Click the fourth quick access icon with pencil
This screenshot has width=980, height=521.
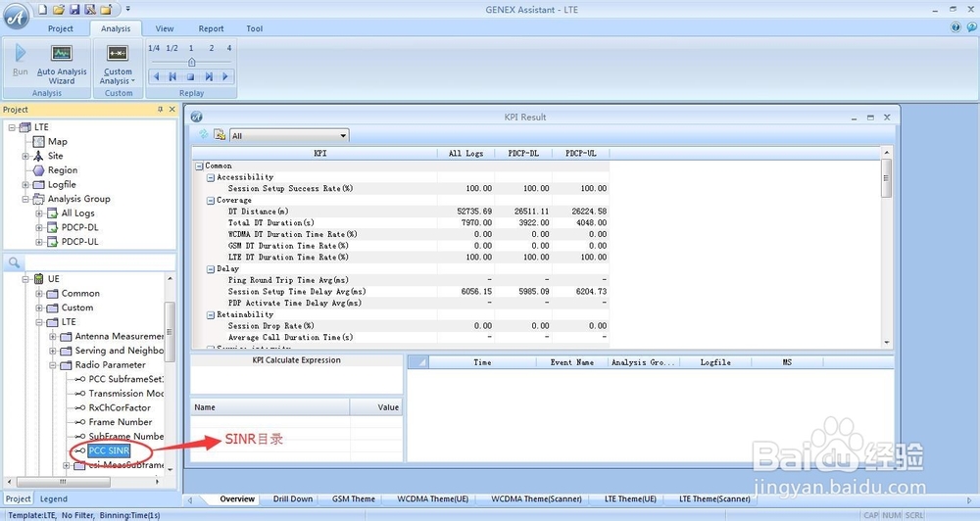coord(90,10)
